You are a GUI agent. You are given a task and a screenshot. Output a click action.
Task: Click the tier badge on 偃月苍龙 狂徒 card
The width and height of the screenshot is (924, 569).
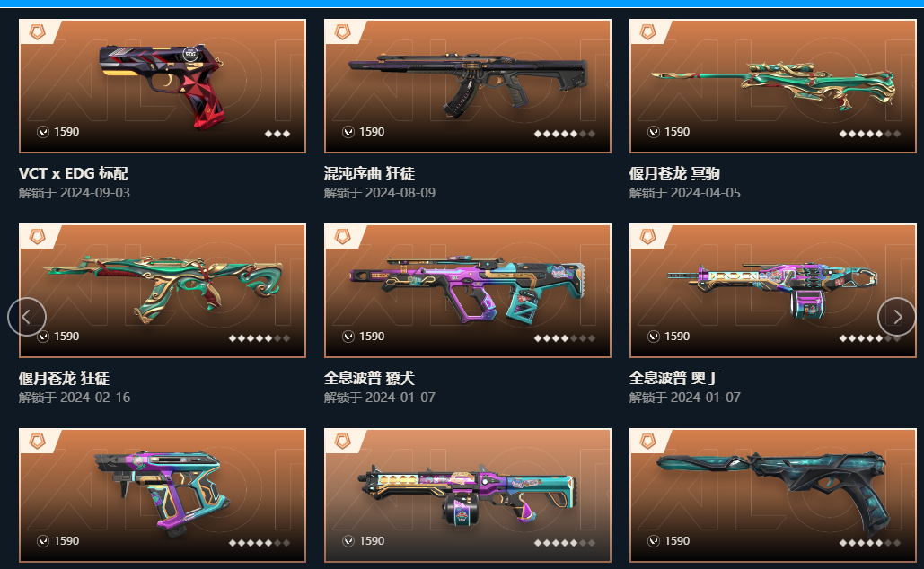(x=38, y=236)
